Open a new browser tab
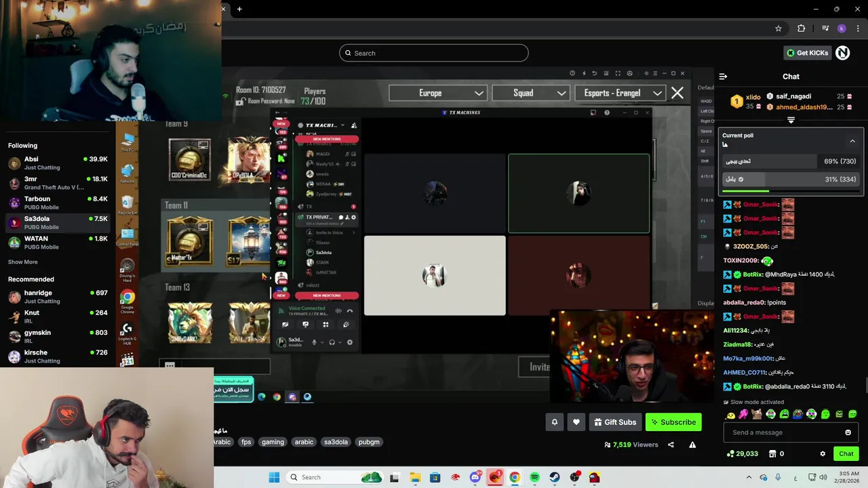This screenshot has width=868, height=488. click(239, 9)
